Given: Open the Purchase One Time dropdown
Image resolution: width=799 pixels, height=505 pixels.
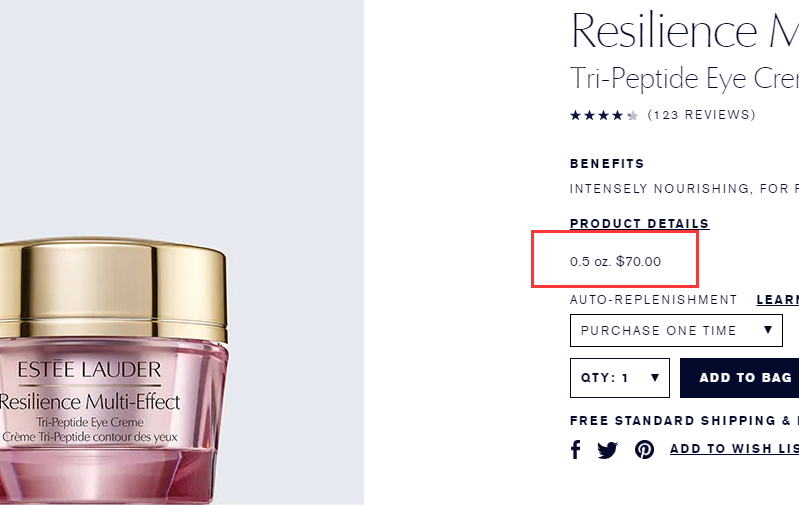Looking at the screenshot, I should pos(676,330).
